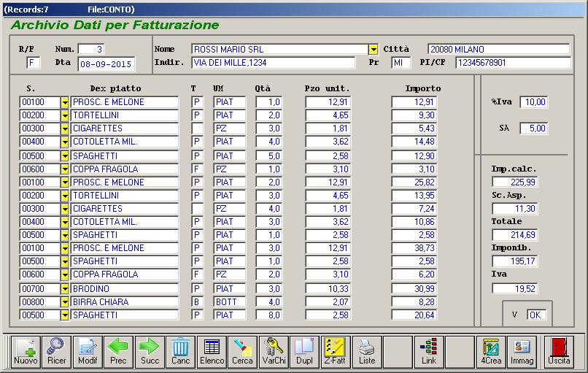Open the Ricer search tool
Image resolution: width=588 pixels, height=373 pixels.
click(56, 351)
